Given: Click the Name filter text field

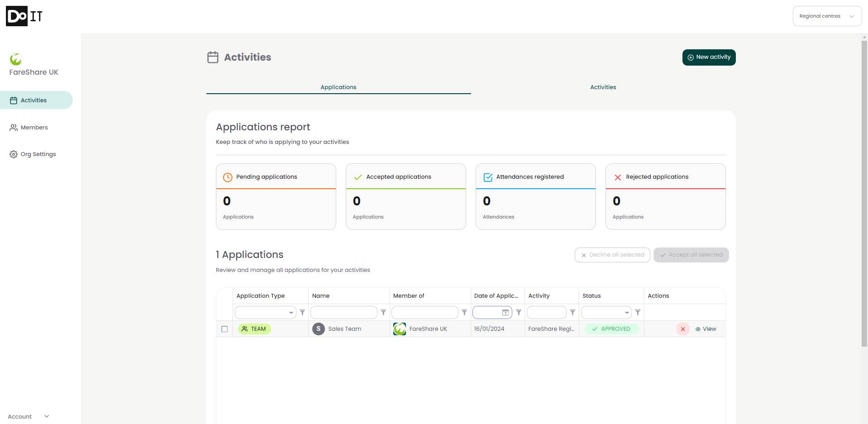Looking at the screenshot, I should pos(343,313).
